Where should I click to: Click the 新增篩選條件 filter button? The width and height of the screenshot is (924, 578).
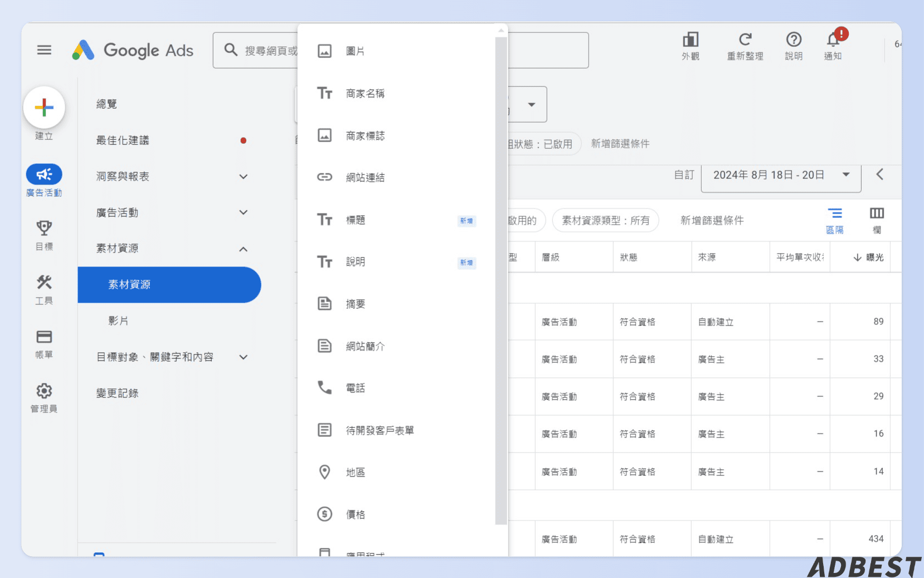coord(711,220)
